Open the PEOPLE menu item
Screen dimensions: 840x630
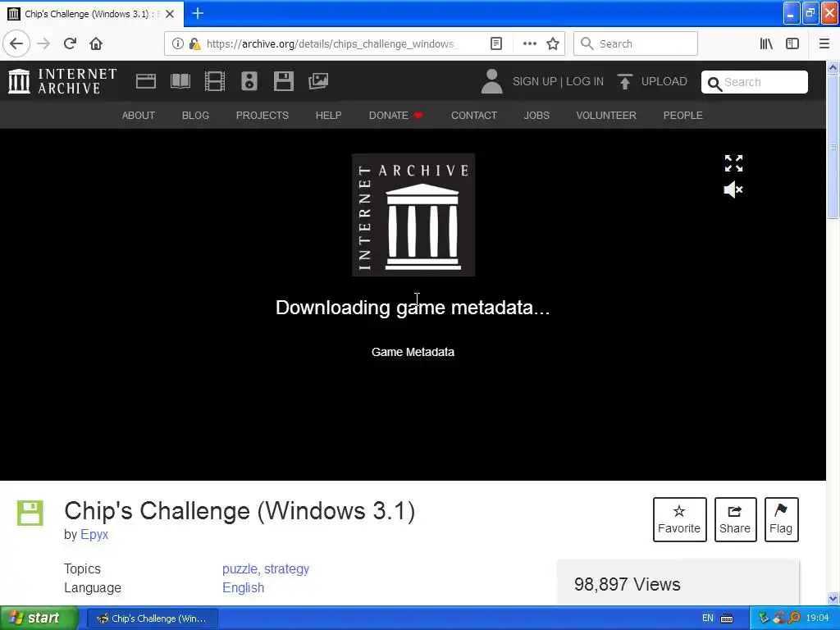click(683, 115)
